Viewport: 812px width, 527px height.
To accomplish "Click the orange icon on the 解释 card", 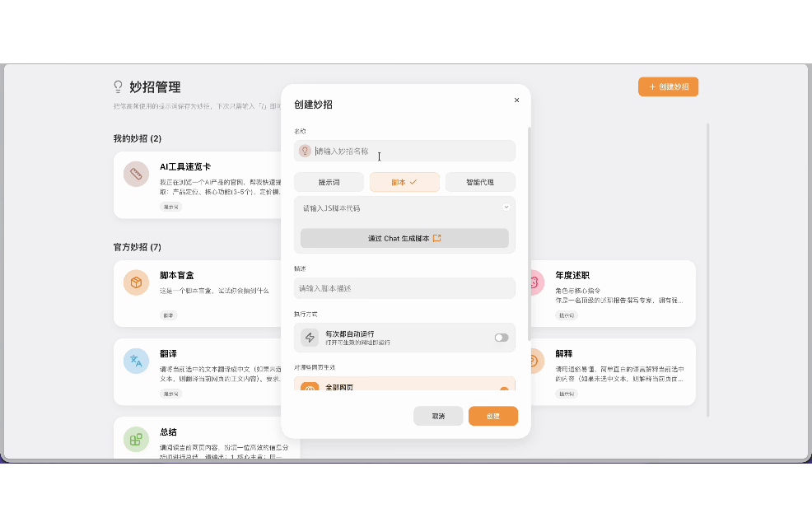I will coord(536,361).
